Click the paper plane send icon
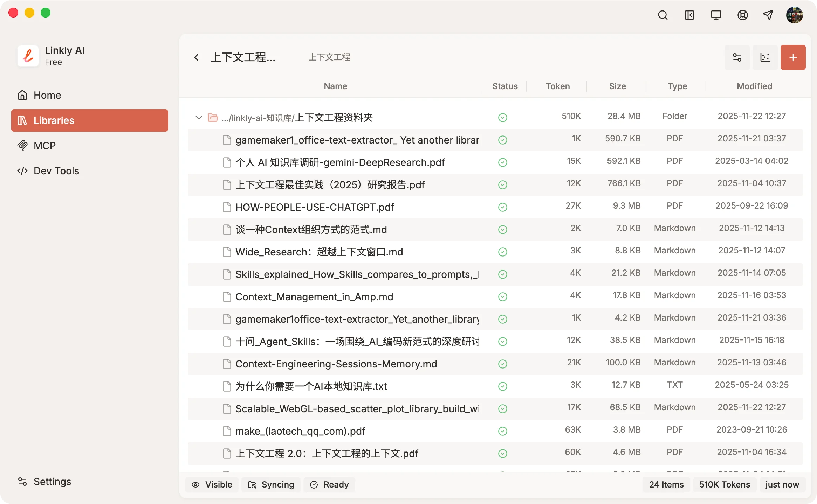 [x=768, y=15]
